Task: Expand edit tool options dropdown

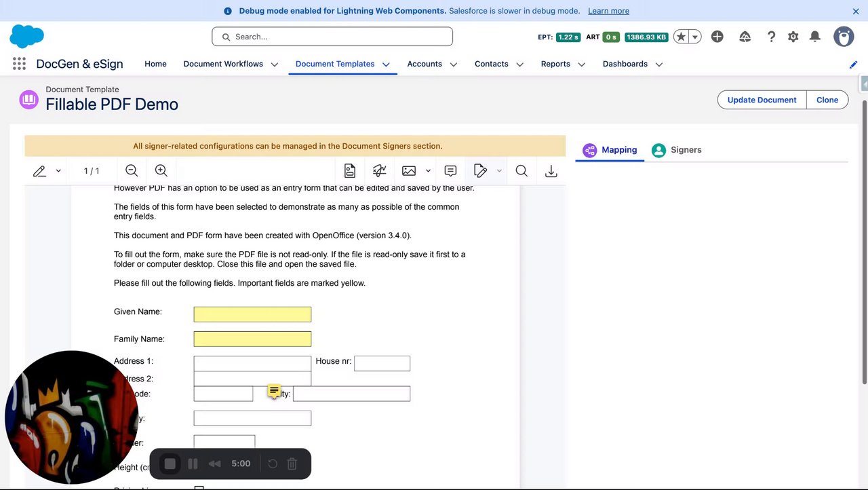Action: tap(499, 171)
